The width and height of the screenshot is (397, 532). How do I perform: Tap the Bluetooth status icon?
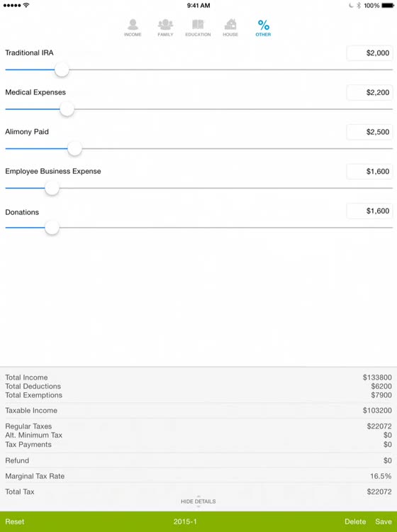pos(359,6)
